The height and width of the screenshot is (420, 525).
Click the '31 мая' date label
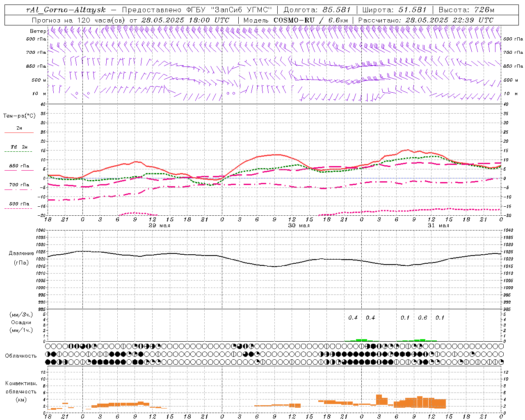pos(438,226)
